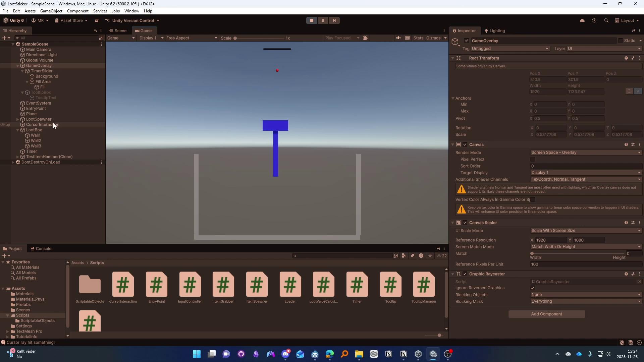Uncheck Ignore Reversed Graphics
This screenshot has width=644, height=362.
533,288
